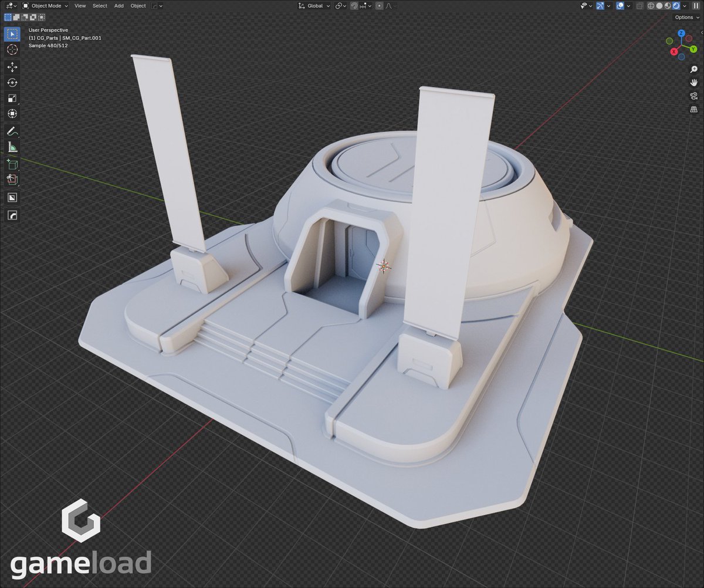
Task: Pause the viewport render with pause button
Action: tap(695, 5)
